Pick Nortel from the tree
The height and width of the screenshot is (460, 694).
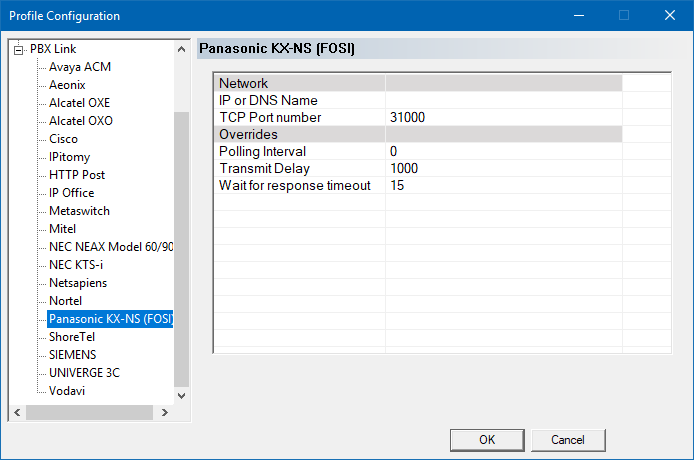tap(65, 301)
